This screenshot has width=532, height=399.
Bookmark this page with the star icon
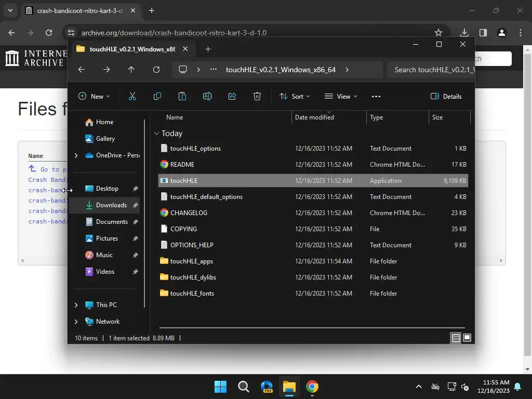pyautogui.click(x=438, y=33)
